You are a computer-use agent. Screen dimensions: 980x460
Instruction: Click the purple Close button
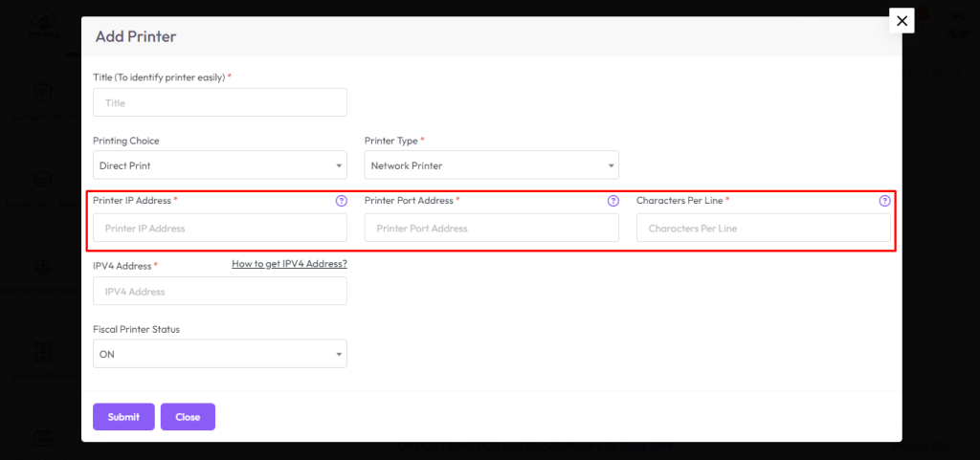tap(188, 417)
